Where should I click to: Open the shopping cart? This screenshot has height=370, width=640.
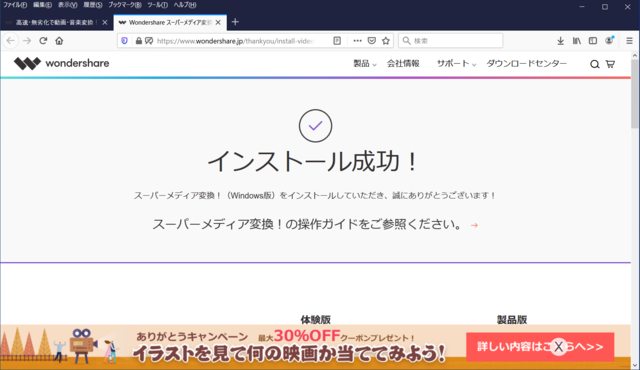(610, 64)
